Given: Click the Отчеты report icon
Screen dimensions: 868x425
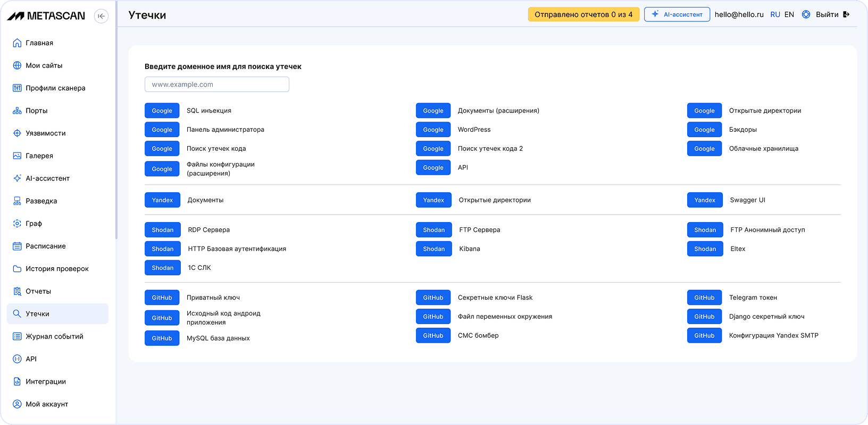Looking at the screenshot, I should coord(17,291).
